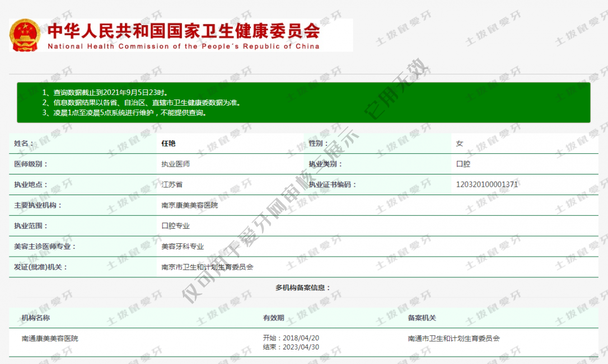Click the practice scope value 口腔专业
Viewport: 608px width, 364px height.
(176, 226)
